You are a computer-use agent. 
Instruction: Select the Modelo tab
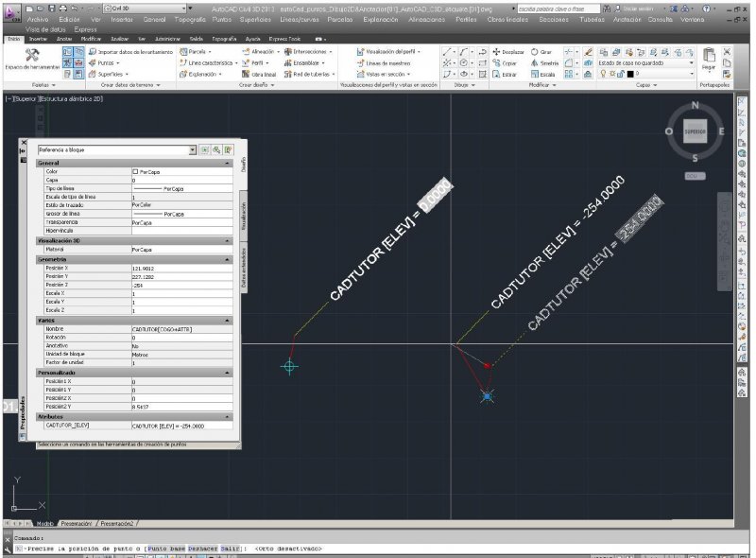click(44, 524)
